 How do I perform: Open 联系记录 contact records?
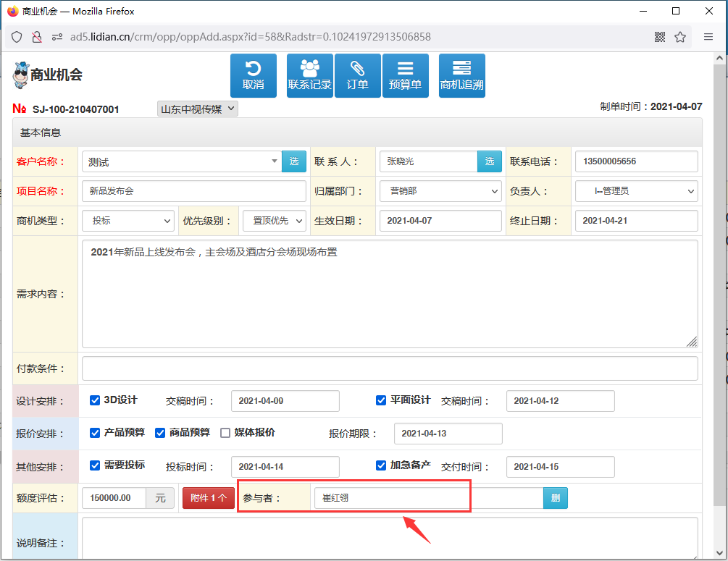(310, 75)
